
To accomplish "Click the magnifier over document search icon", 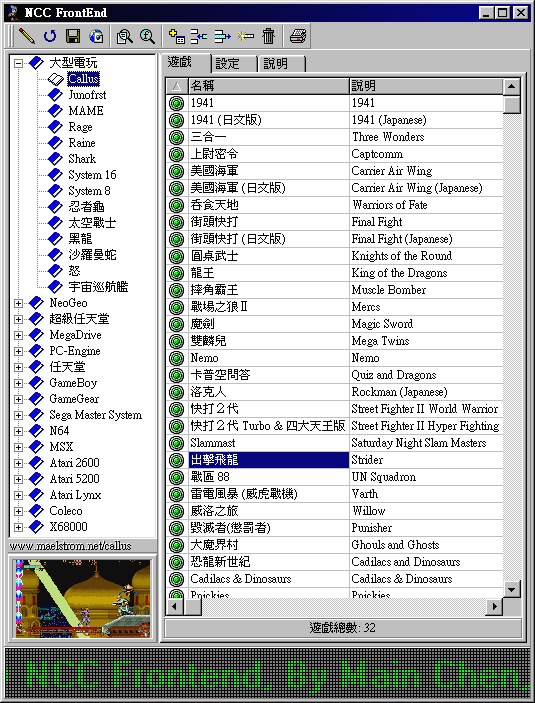I will click(x=124, y=36).
